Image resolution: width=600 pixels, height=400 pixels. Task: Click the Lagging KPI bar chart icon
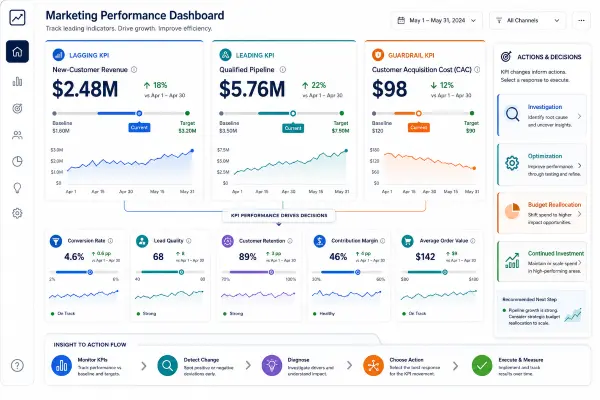click(58, 55)
